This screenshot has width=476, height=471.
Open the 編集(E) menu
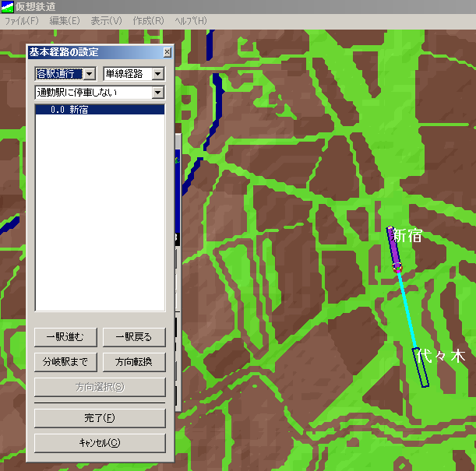[x=65, y=20]
